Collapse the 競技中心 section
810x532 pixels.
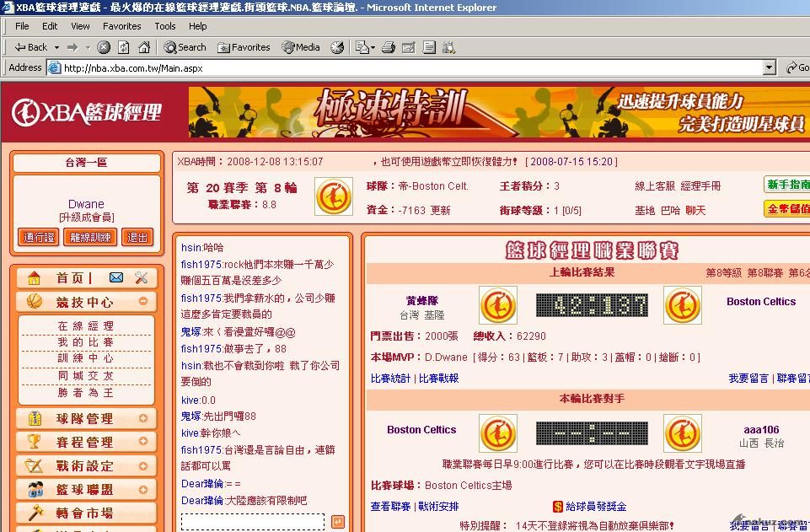coord(143,301)
